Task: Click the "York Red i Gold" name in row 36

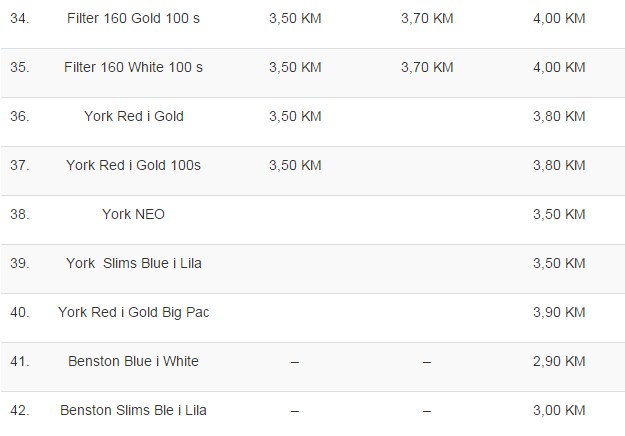Action: [134, 116]
